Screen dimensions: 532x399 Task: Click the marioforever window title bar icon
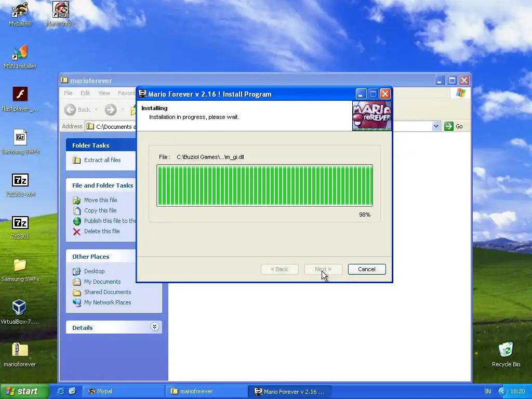64,80
